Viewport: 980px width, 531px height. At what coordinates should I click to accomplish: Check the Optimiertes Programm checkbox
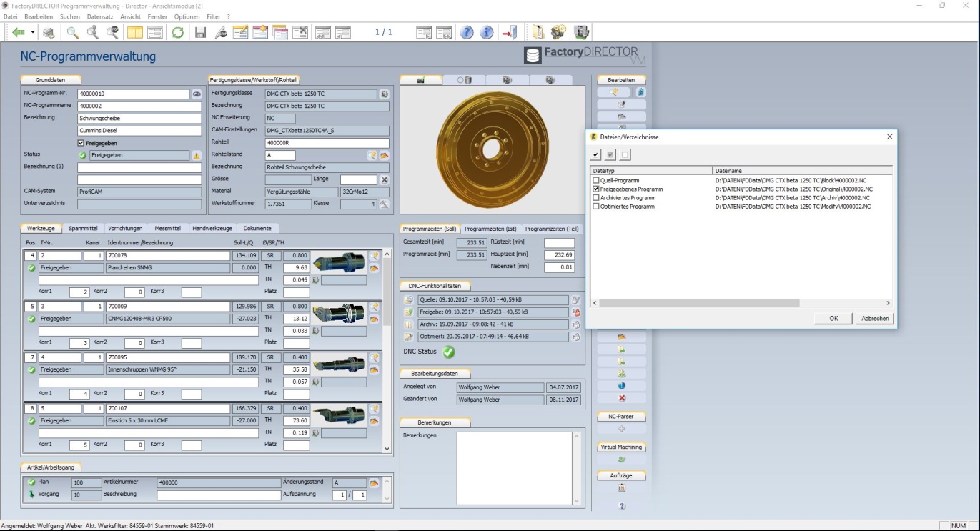click(596, 207)
